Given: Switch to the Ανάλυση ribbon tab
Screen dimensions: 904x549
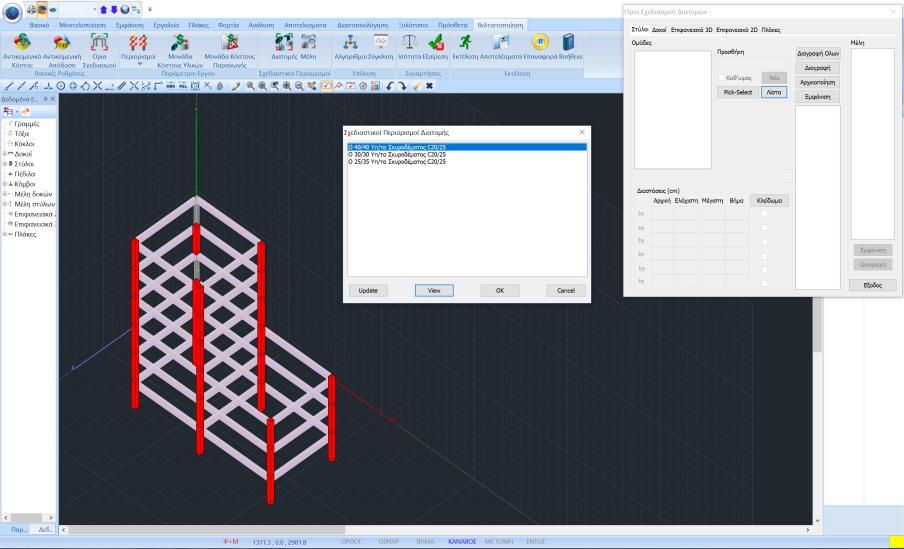Looking at the screenshot, I should click(261, 25).
